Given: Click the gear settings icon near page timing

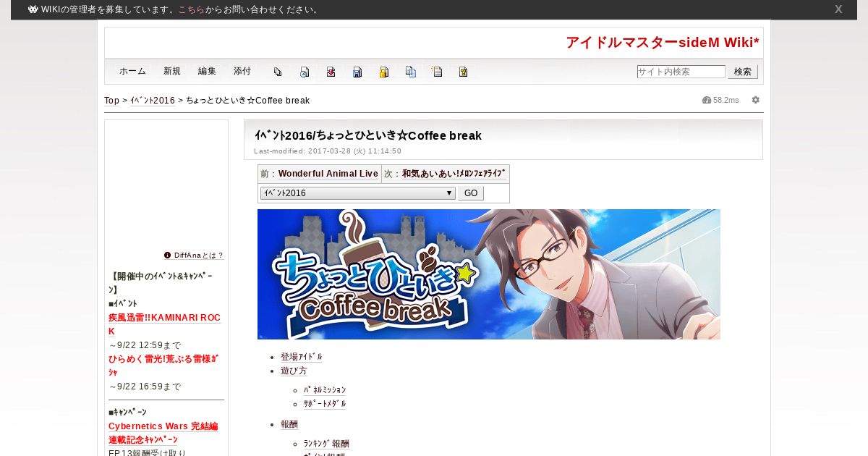Looking at the screenshot, I should coord(756,100).
